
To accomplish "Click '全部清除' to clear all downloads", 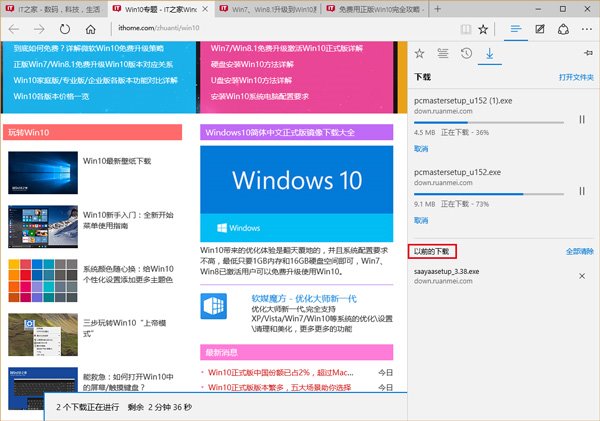I will pos(579,250).
